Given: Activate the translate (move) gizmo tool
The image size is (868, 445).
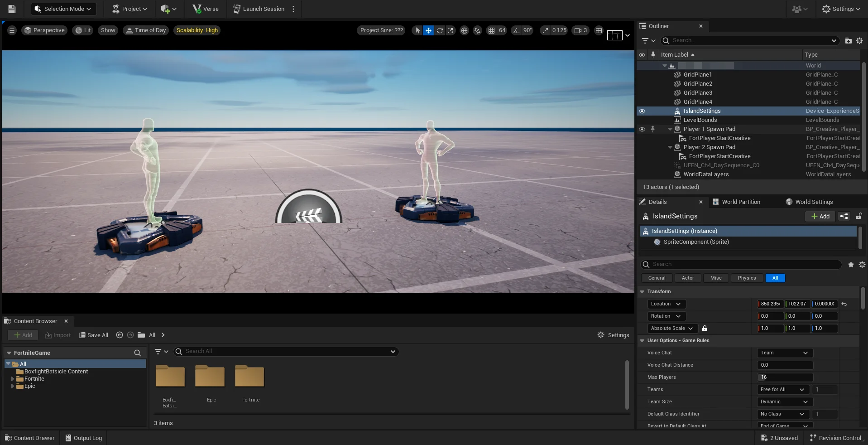Looking at the screenshot, I should (x=428, y=30).
